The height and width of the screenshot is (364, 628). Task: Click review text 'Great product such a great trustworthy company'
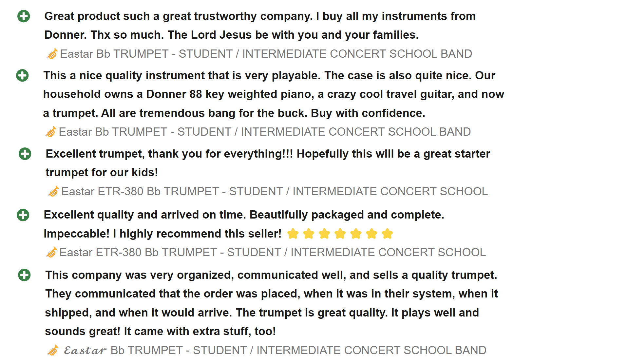point(178,16)
